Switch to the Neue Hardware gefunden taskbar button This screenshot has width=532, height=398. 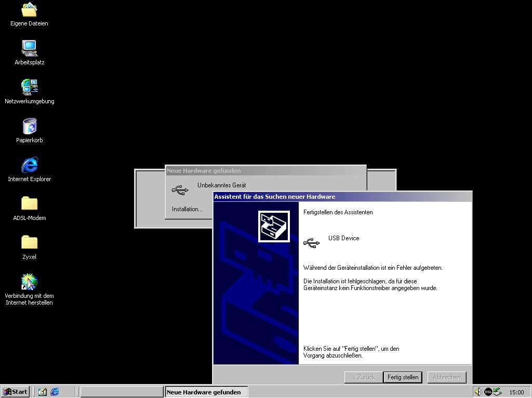click(206, 392)
